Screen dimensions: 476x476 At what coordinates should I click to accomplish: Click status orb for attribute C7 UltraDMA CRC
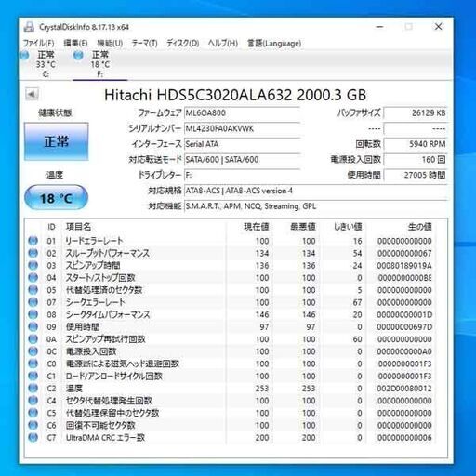(33, 437)
